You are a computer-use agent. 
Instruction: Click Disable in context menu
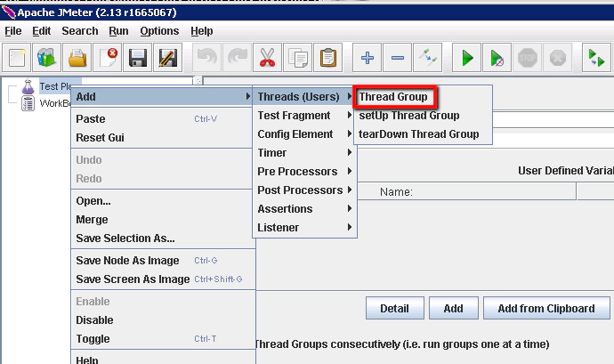click(x=162, y=320)
